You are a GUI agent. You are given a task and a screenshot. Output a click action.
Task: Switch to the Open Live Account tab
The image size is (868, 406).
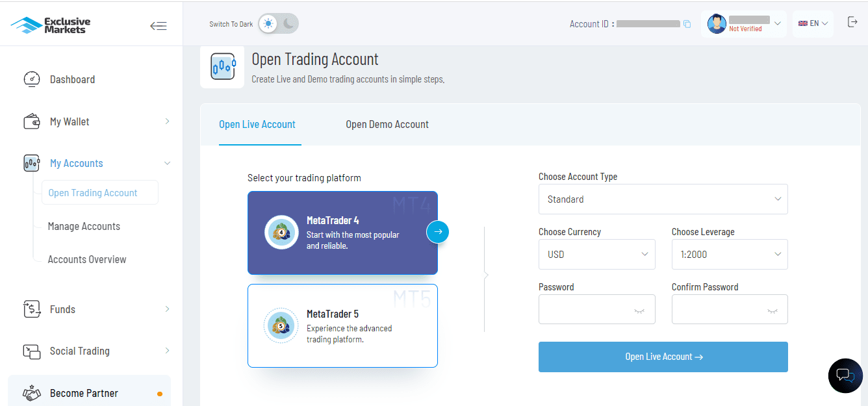click(x=257, y=125)
